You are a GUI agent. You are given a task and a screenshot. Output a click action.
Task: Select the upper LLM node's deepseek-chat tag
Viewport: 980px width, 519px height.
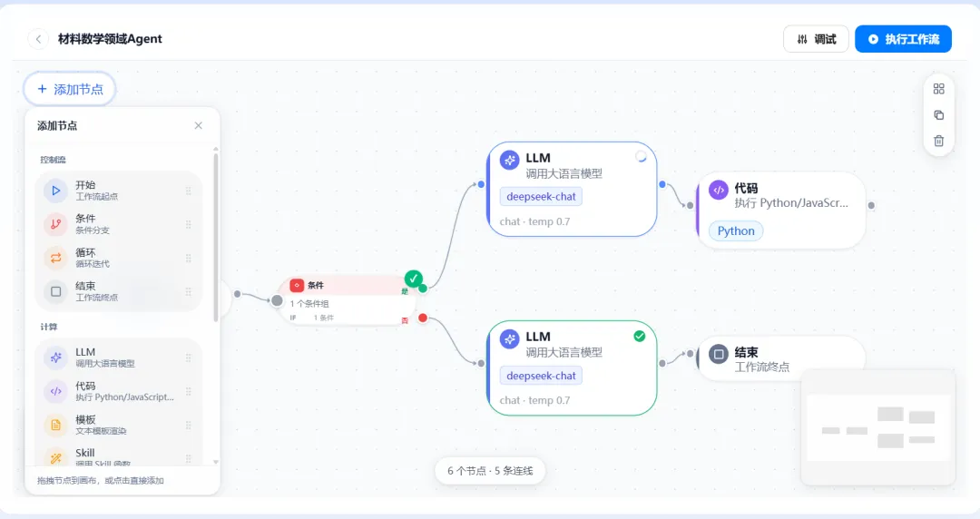point(541,196)
